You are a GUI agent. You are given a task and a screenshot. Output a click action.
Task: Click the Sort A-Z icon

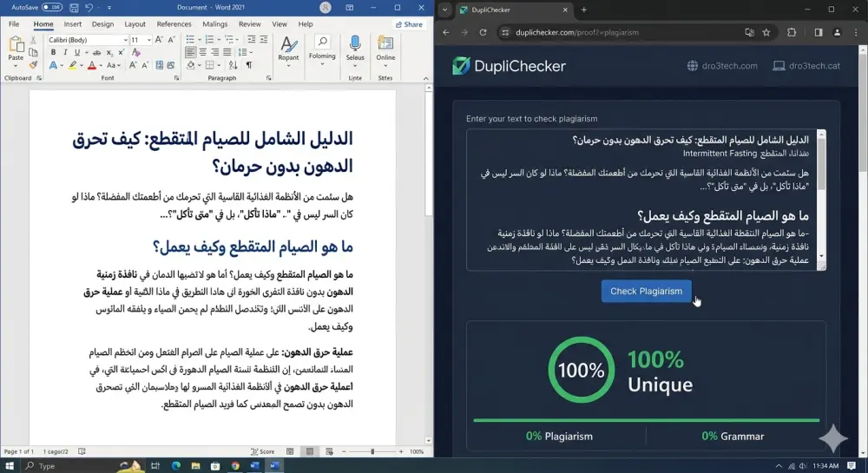coord(233,65)
